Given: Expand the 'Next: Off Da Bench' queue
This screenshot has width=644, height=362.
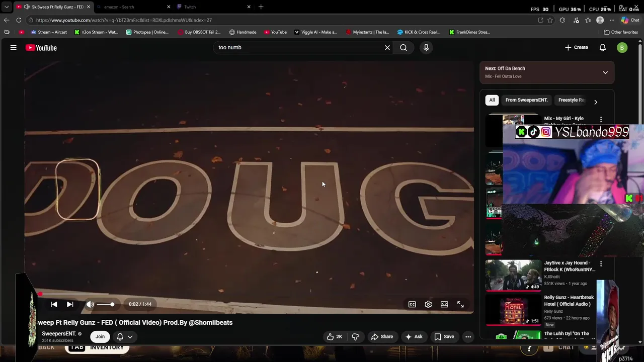Looking at the screenshot, I should click(605, 72).
